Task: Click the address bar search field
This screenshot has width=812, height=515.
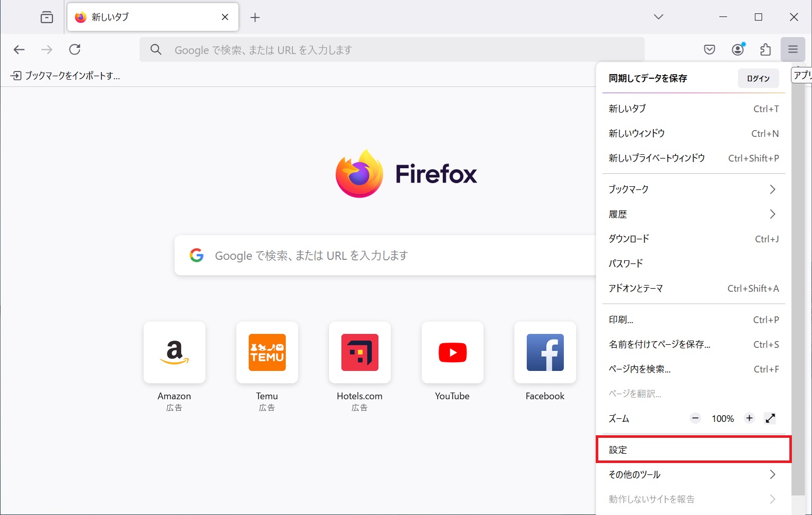Action: (392, 49)
